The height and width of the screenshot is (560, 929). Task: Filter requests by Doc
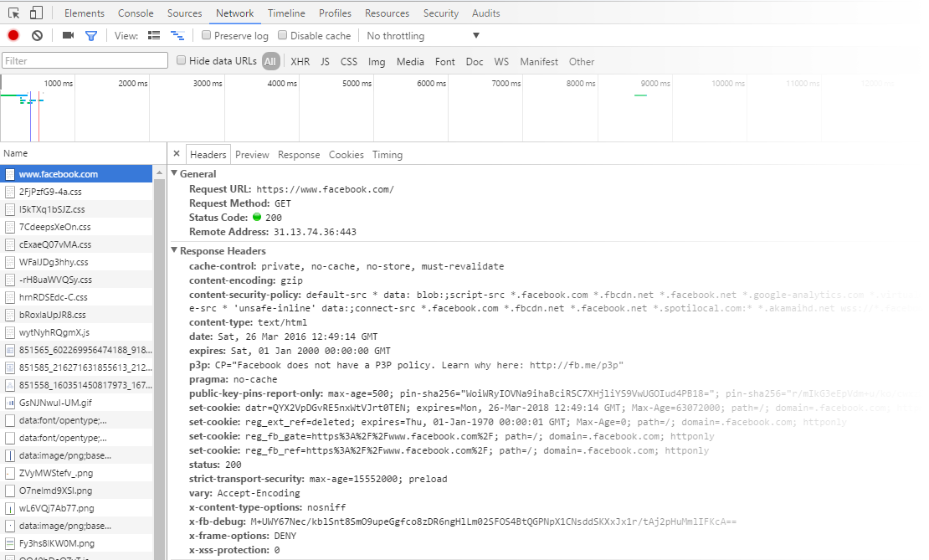click(474, 62)
